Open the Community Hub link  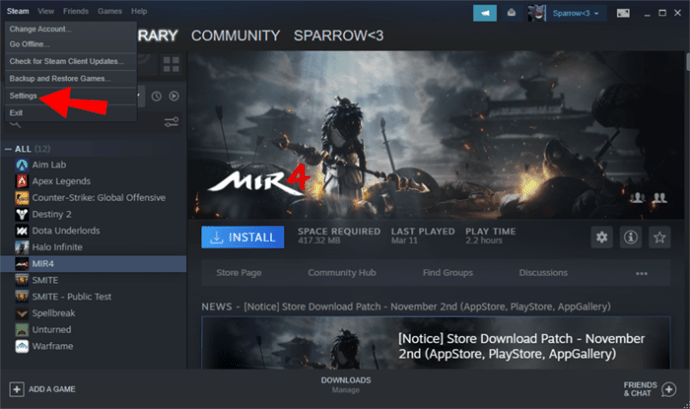click(342, 273)
